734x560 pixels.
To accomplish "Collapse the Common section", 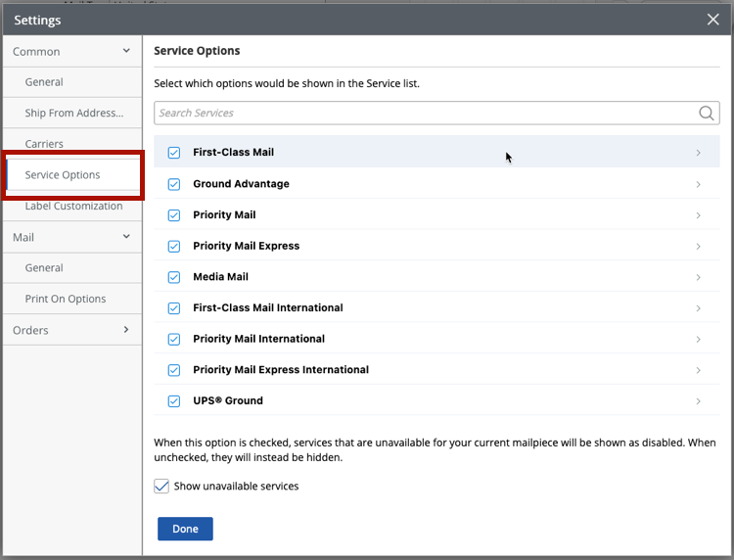I will [126, 51].
